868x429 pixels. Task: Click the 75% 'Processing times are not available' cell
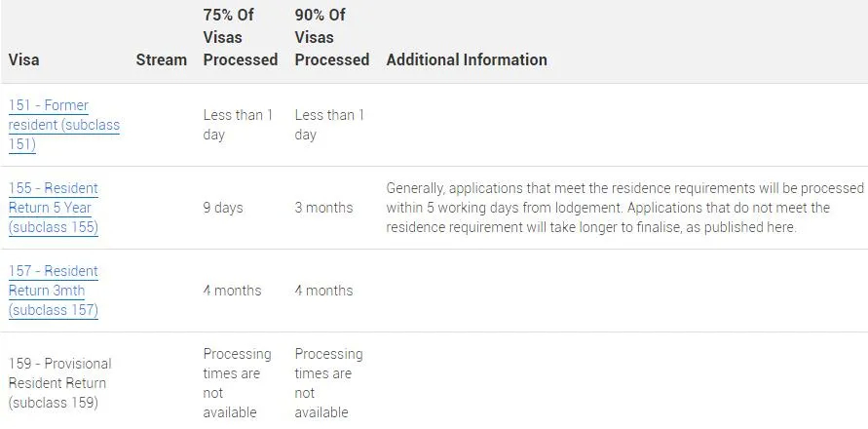point(237,383)
